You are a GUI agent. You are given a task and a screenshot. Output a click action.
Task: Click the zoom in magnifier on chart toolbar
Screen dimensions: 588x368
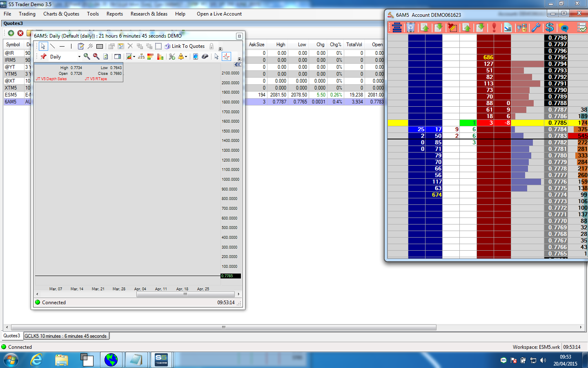(87, 56)
